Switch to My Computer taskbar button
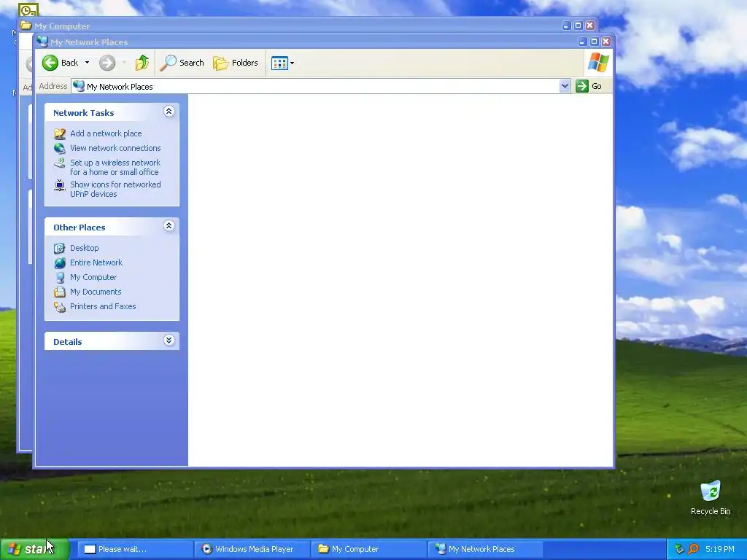Screen dimensions: 747x560 368,549
